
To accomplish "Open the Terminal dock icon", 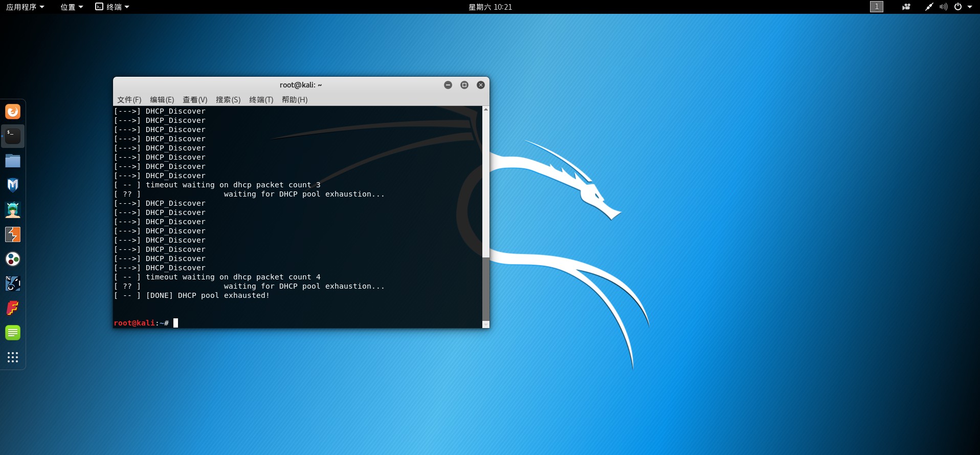I will [x=13, y=136].
